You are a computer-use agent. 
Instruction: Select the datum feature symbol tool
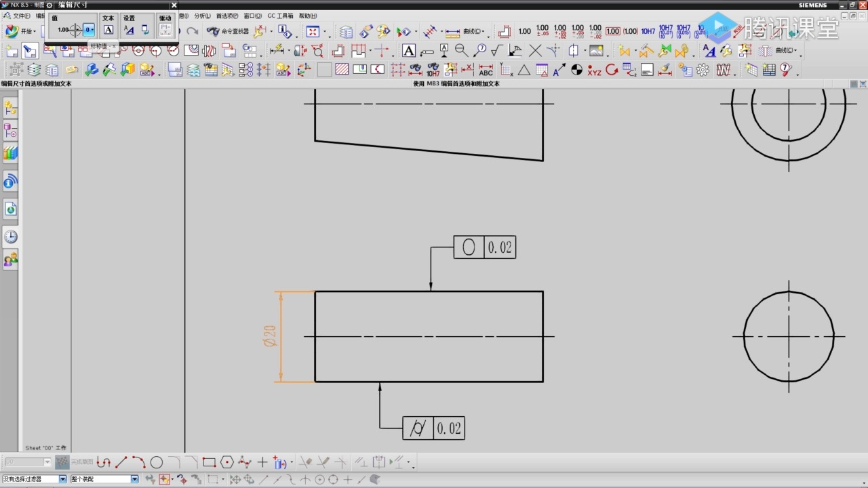pos(444,51)
